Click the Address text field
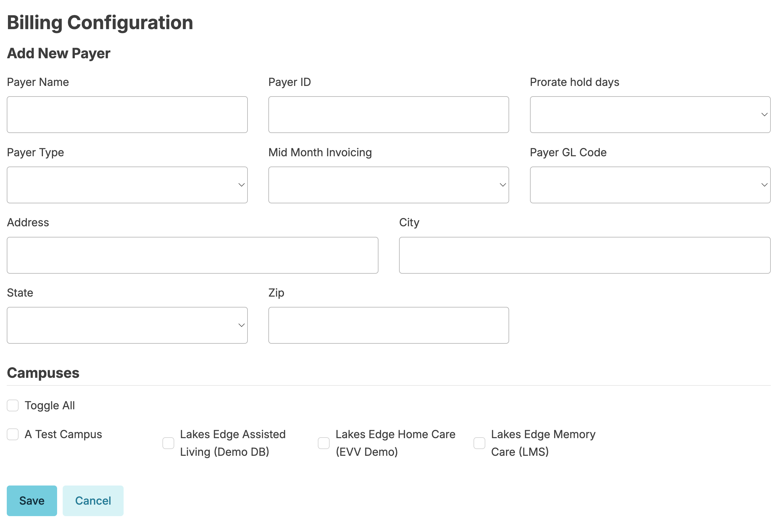Image resolution: width=784 pixels, height=532 pixels. point(192,255)
